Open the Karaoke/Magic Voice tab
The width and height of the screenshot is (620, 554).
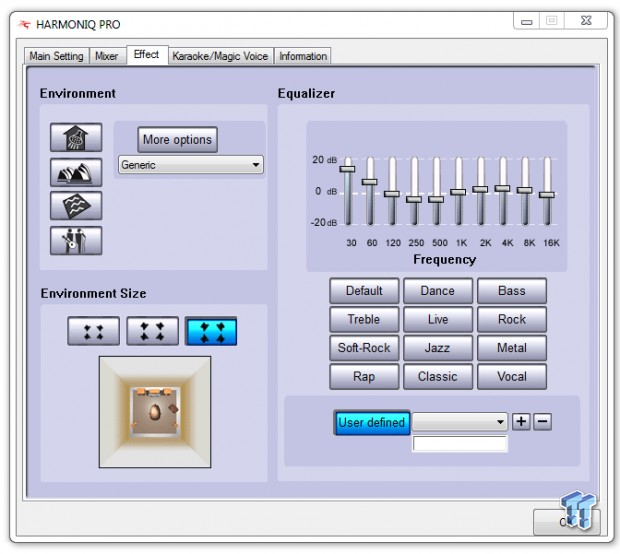[x=220, y=56]
